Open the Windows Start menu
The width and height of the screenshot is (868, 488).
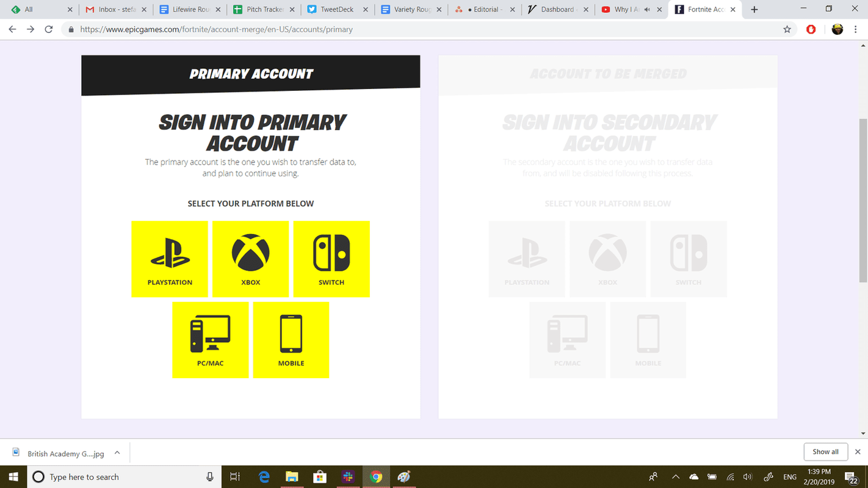(13, 477)
